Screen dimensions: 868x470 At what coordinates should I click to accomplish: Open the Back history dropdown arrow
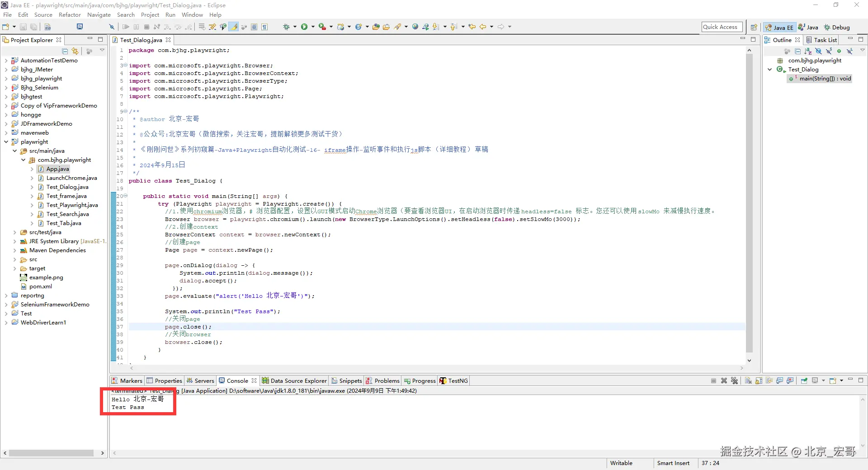pyautogui.click(x=491, y=27)
